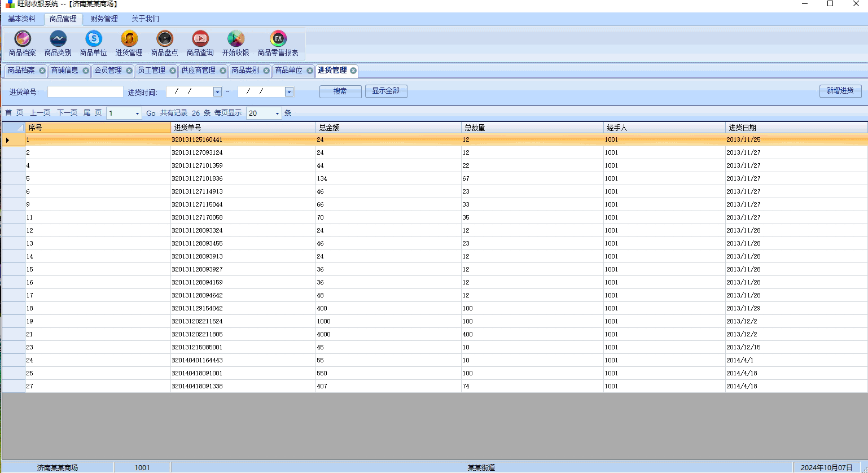Screen dimensions: 868x473
Task: Go to 上一页 previous page
Action: (40, 113)
